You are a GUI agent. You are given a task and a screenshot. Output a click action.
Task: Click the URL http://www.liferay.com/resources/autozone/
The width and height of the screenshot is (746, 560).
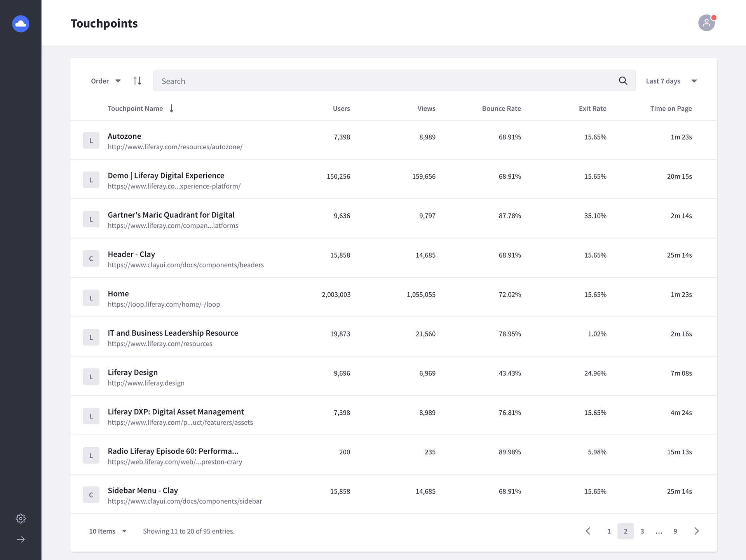[175, 147]
